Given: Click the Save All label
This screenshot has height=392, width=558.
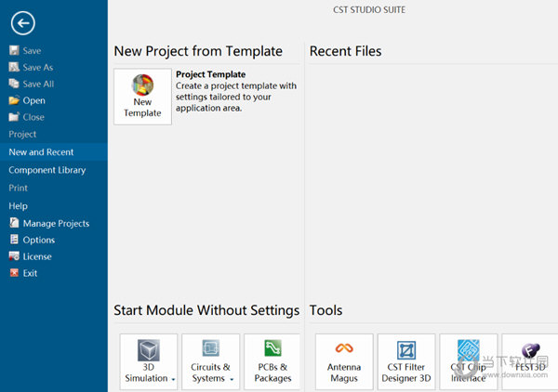Looking at the screenshot, I should pyautogui.click(x=38, y=84).
